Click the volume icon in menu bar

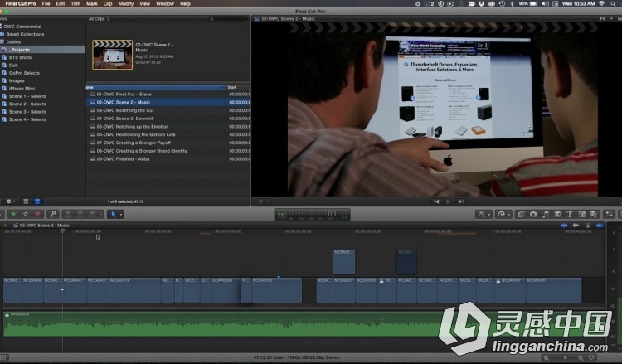(546, 3)
